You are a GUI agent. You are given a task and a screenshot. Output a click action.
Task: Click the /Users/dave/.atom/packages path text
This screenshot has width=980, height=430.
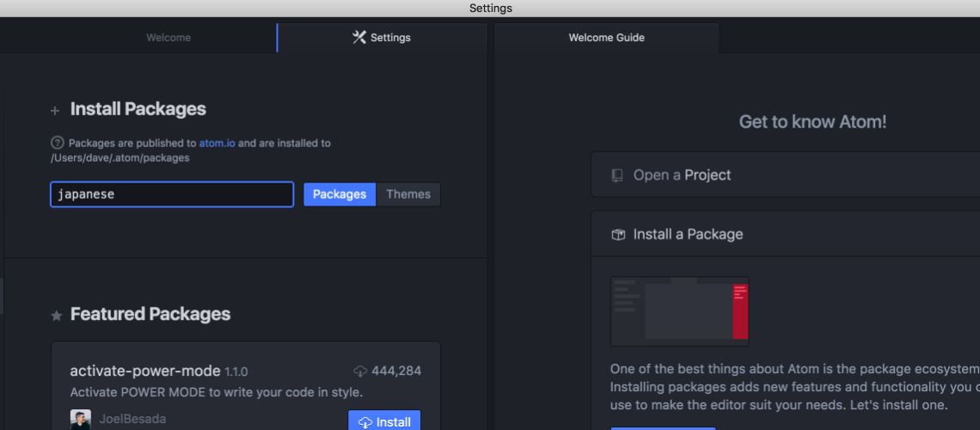pos(119,158)
